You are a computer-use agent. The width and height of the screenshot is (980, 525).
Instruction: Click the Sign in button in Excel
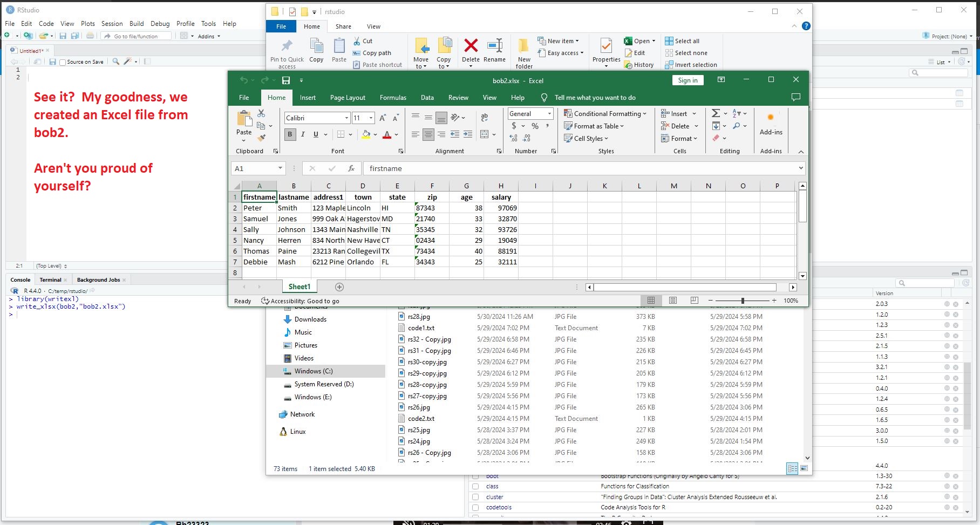coord(688,80)
